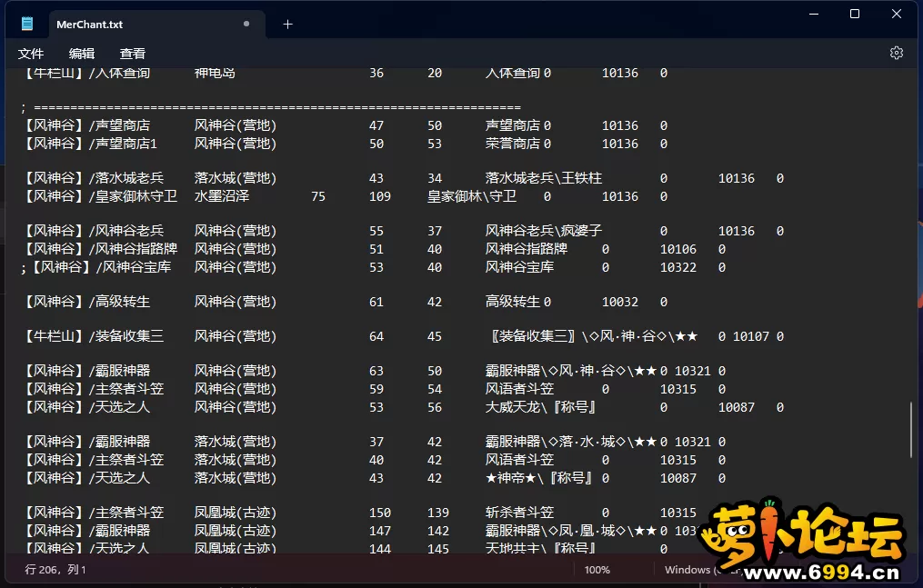Click the text 【风神谷】/声望商店 without the 1

point(85,125)
